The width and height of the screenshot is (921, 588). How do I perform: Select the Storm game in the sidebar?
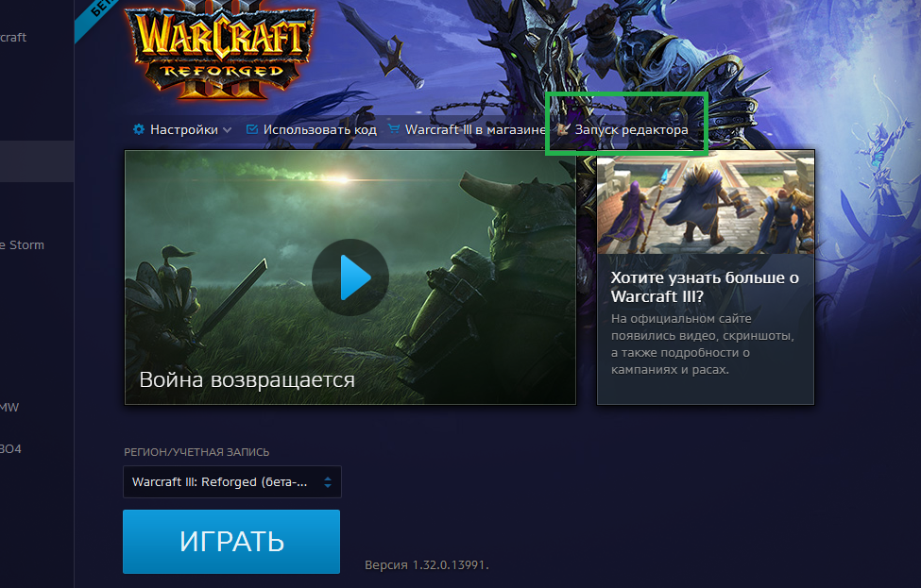coord(23,244)
